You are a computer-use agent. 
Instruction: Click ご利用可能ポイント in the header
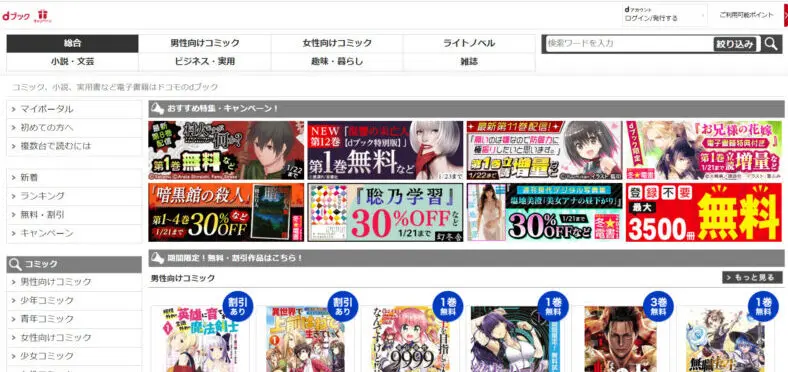pos(746,15)
